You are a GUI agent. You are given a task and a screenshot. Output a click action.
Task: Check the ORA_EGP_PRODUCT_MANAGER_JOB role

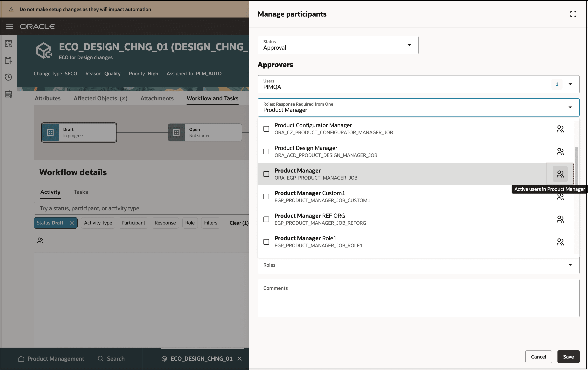click(x=266, y=174)
